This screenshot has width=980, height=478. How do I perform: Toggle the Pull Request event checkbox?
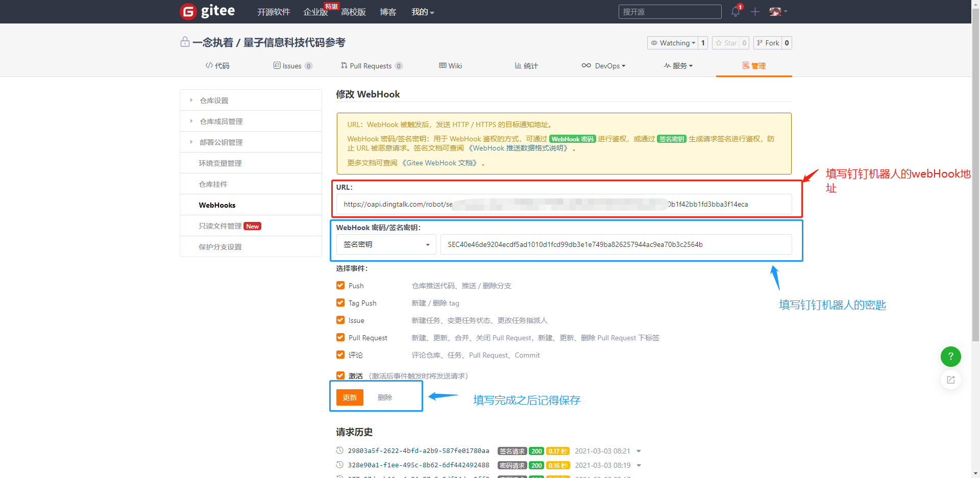pyautogui.click(x=340, y=337)
